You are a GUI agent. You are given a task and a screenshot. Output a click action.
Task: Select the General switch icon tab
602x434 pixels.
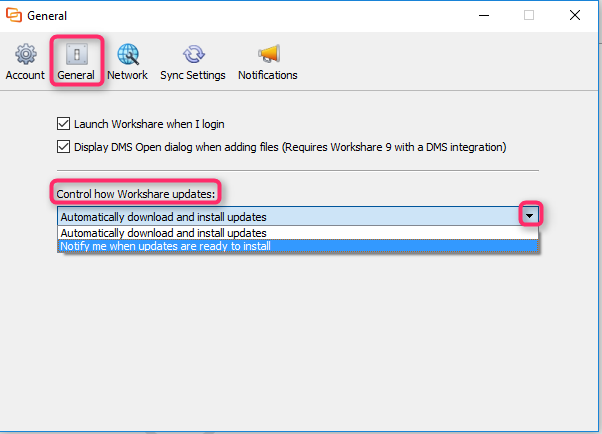tap(76, 62)
